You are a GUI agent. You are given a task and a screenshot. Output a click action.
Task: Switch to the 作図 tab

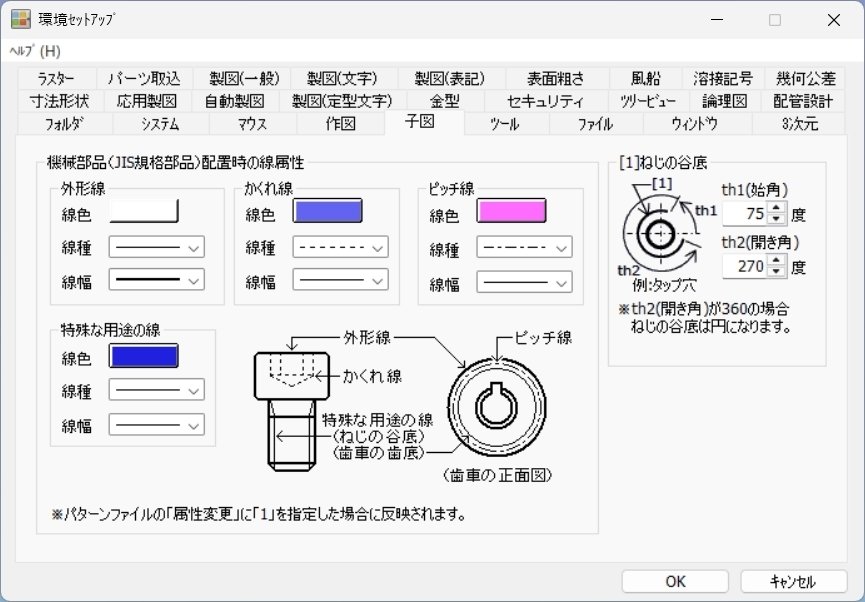tap(340, 124)
